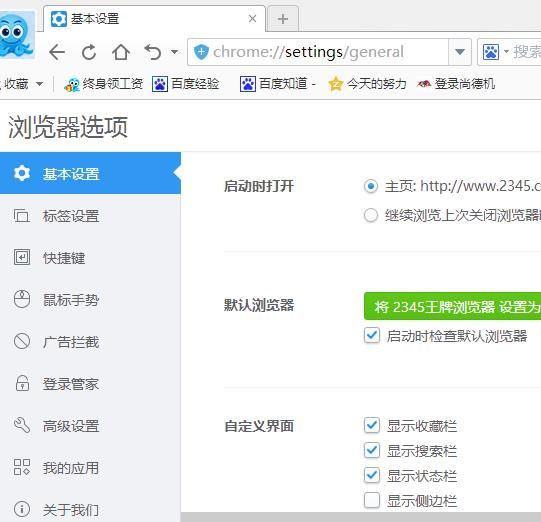This screenshot has height=522, width=541.
Task: Toggle 显示状态栏 checkbox
Action: click(372, 475)
